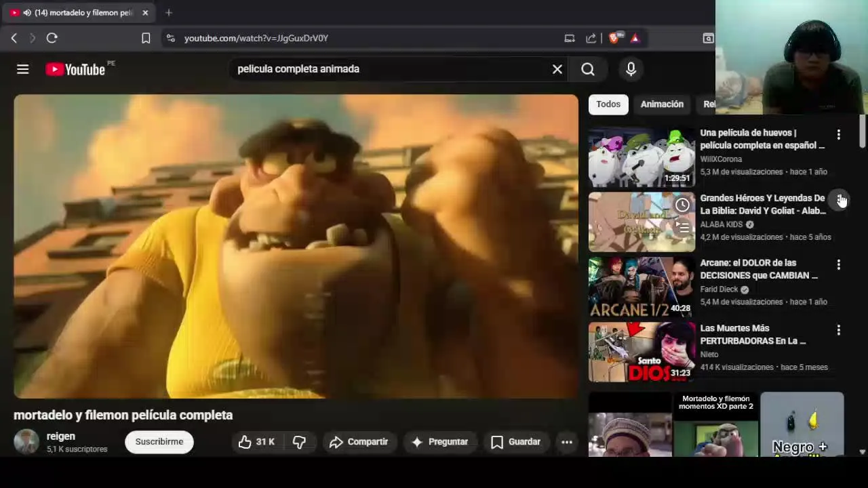Reload the page
The height and width of the screenshot is (488, 868).
52,39
